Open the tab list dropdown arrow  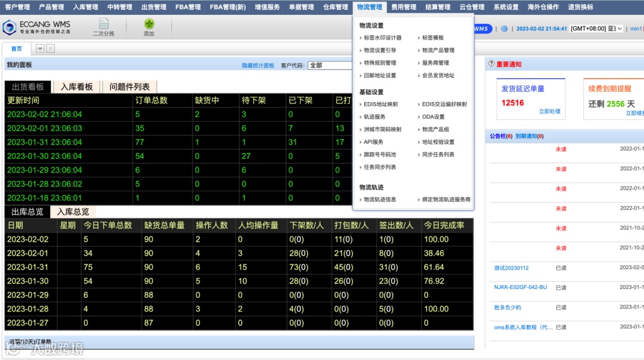point(40,48)
